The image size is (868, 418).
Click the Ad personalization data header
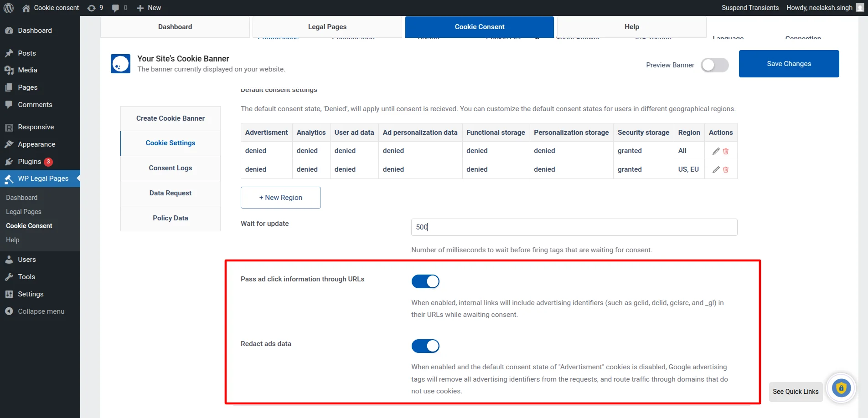420,133
